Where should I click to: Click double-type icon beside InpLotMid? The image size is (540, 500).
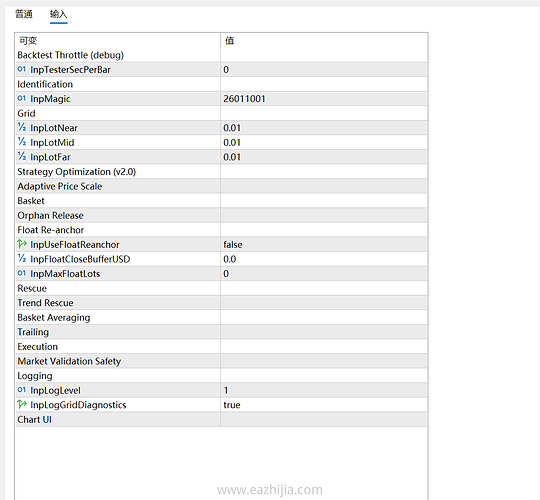point(22,142)
